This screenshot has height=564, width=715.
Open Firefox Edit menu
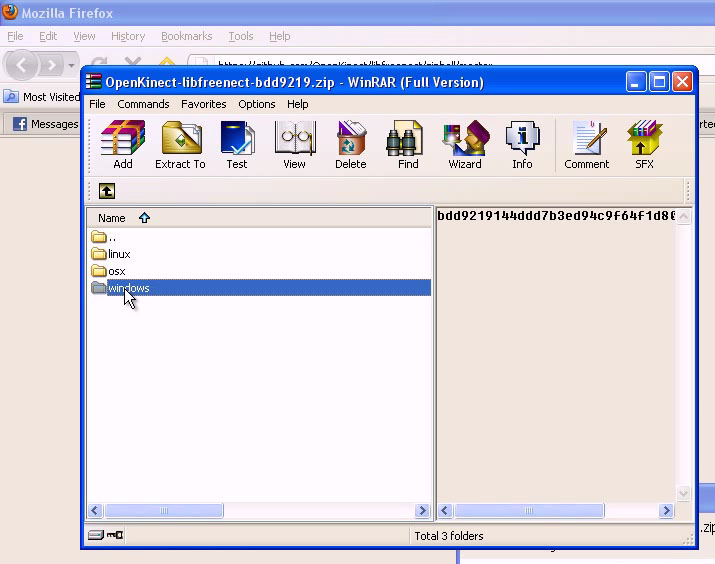click(x=48, y=36)
